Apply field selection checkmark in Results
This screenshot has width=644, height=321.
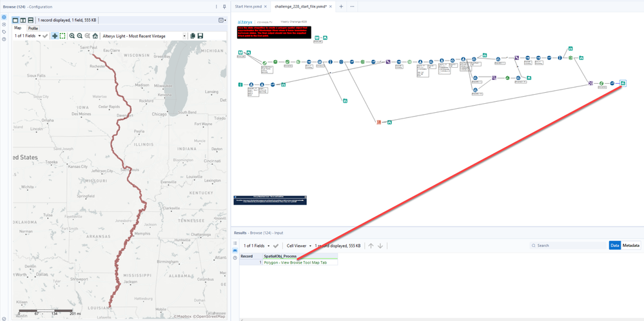pos(276,246)
